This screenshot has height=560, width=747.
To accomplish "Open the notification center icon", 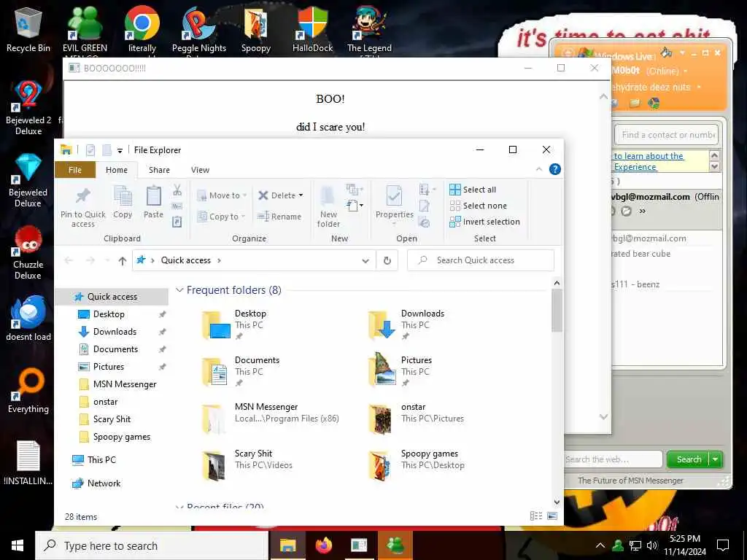I will pos(723,545).
